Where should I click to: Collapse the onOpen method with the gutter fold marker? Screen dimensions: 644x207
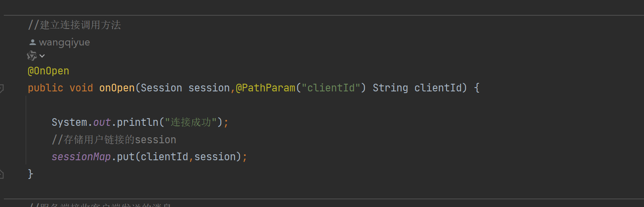(1, 88)
